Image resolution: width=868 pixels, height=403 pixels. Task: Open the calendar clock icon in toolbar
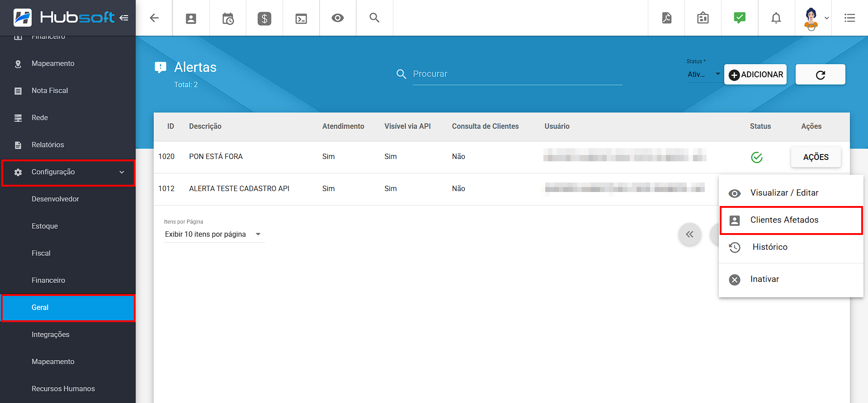point(228,19)
